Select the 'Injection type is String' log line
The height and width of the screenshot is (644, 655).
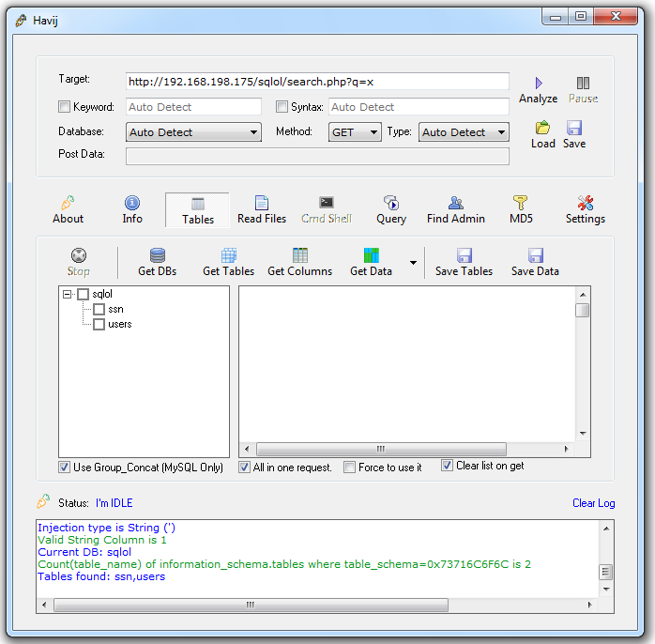[107, 528]
